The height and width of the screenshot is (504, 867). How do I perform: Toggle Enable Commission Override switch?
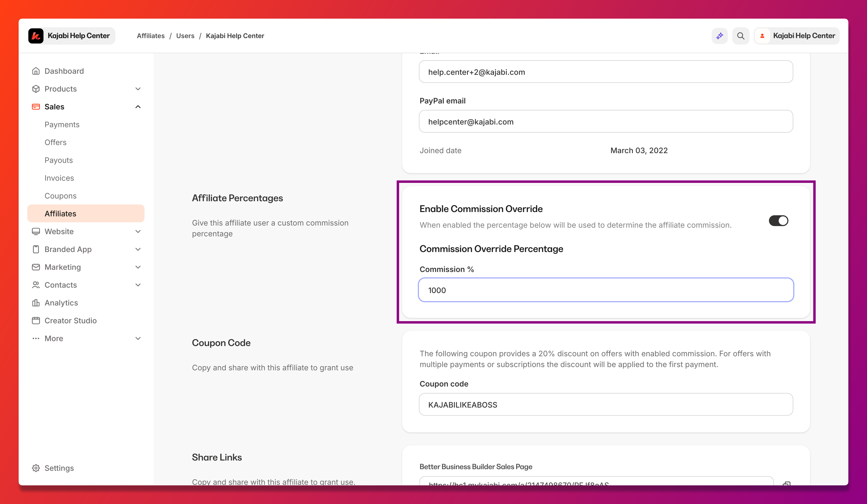pos(778,220)
